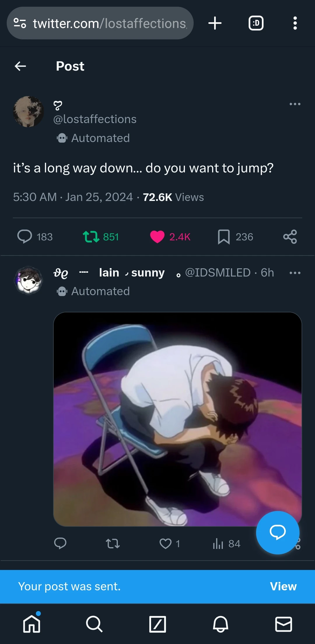Open more options for the IDSMILED reply

tap(295, 273)
